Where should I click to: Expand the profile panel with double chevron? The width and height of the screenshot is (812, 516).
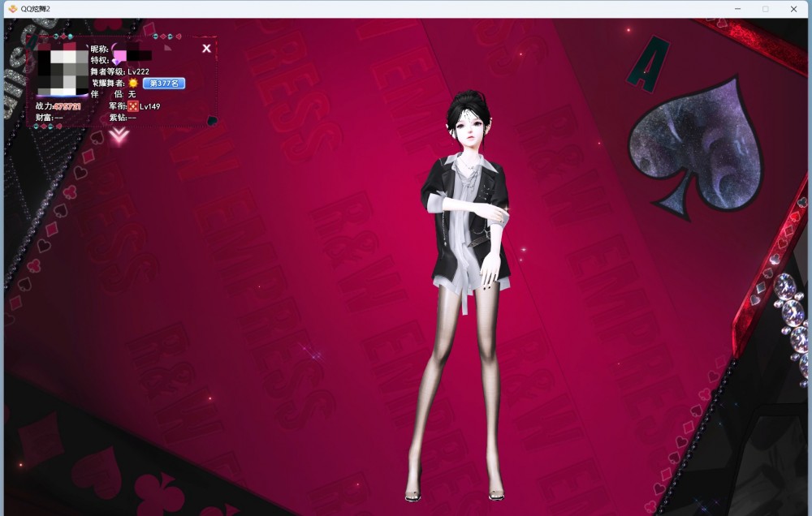[119, 135]
